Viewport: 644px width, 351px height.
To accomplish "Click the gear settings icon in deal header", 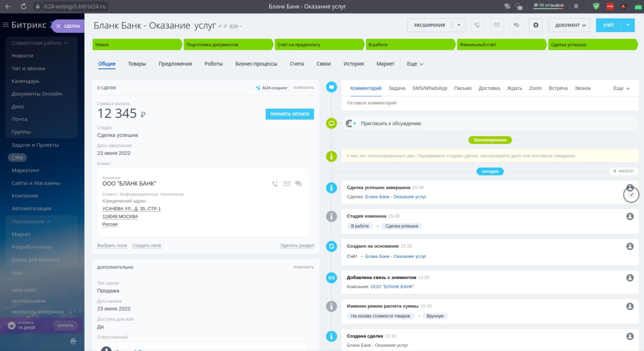I will pyautogui.click(x=535, y=25).
